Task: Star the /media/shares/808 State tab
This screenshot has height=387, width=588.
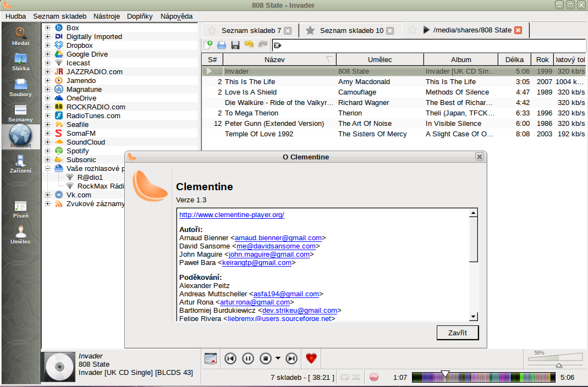Action: point(412,30)
